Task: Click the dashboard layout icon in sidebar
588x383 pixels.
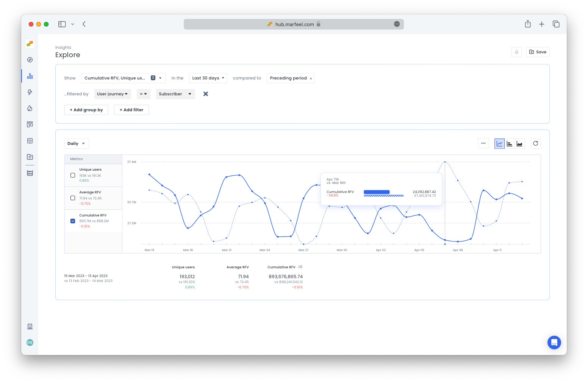Action: (x=30, y=124)
